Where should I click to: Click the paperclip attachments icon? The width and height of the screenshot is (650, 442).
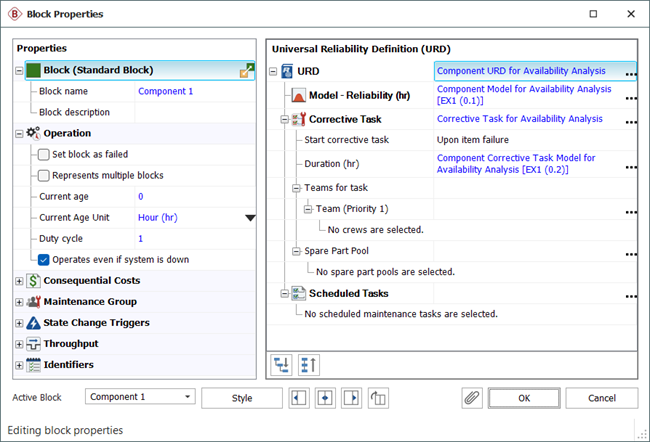[471, 398]
